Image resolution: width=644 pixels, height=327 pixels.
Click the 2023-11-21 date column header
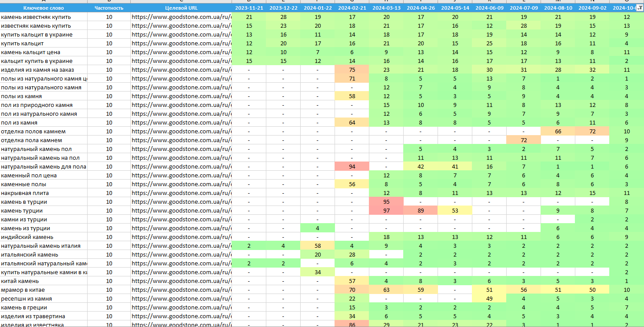[x=249, y=8]
